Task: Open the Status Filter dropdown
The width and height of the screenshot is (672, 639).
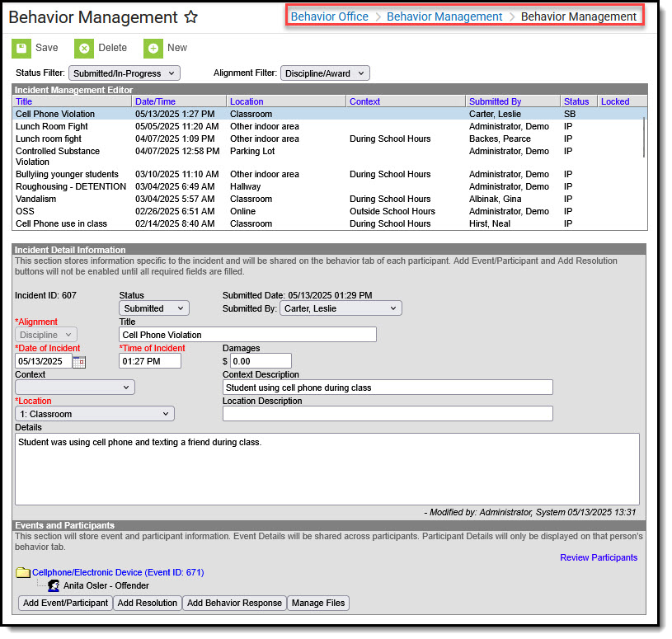Action: (124, 73)
